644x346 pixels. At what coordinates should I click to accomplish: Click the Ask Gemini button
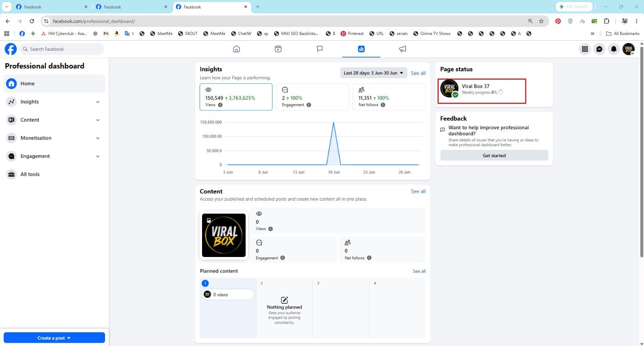(574, 7)
